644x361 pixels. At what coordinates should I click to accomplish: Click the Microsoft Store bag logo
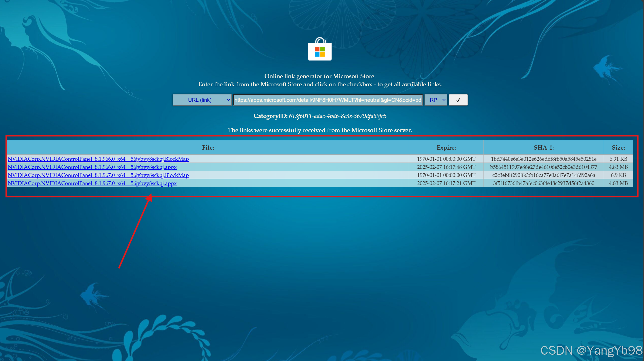(x=320, y=49)
